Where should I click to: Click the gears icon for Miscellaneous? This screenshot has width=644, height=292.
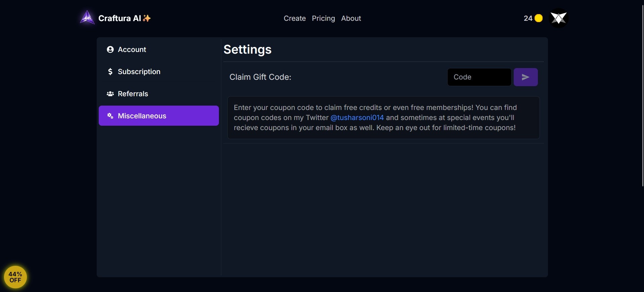click(110, 116)
